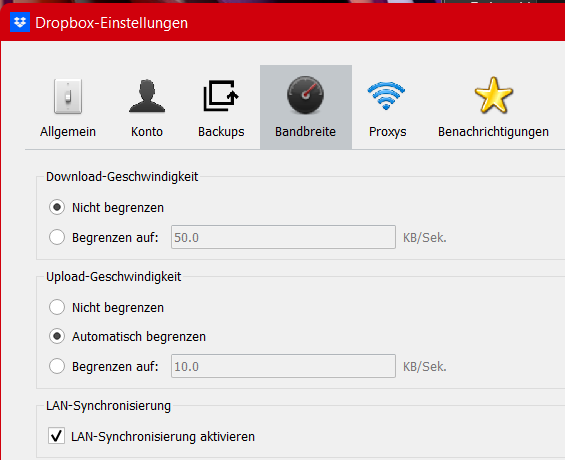Image resolution: width=565 pixels, height=460 pixels.
Task: Switch to the Konto tab label
Action: coord(147,131)
